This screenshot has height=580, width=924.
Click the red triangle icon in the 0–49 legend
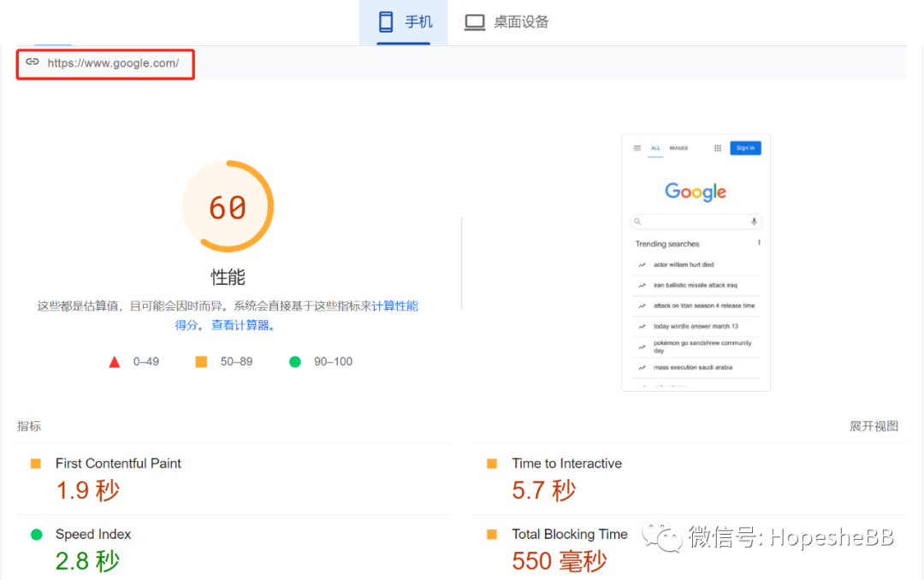115,361
